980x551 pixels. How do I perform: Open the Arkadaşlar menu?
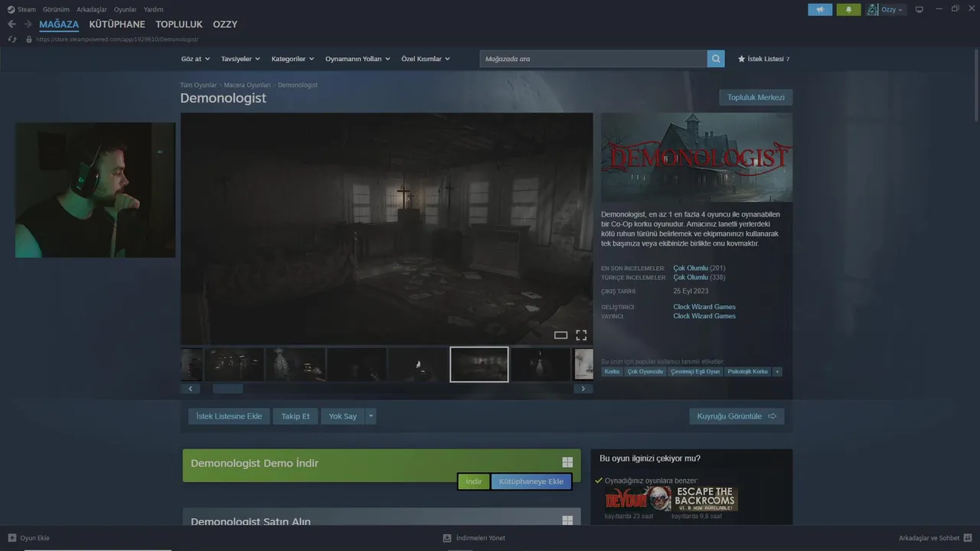(92, 10)
